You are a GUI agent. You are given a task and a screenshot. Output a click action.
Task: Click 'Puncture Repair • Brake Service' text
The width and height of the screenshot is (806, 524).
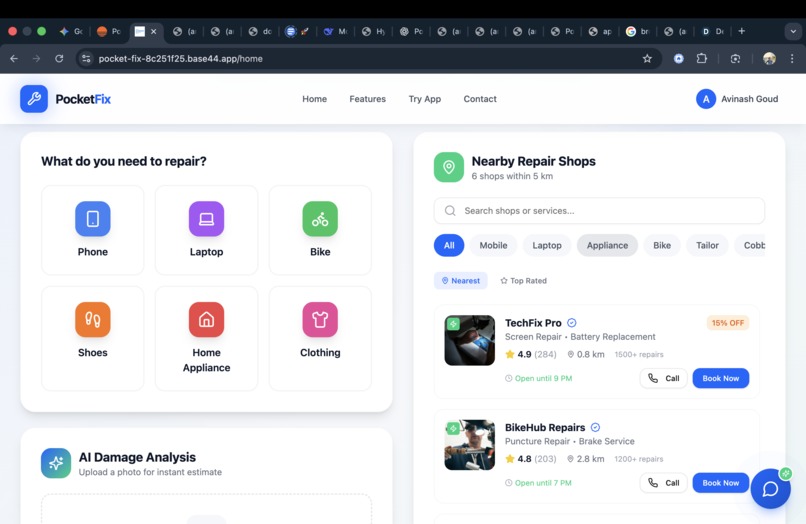(x=569, y=441)
